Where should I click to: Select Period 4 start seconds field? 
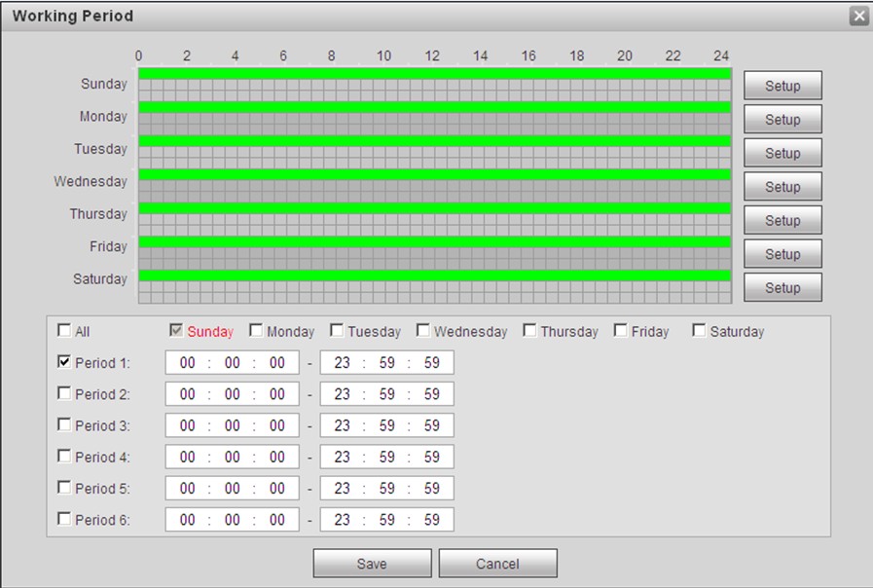(x=277, y=457)
